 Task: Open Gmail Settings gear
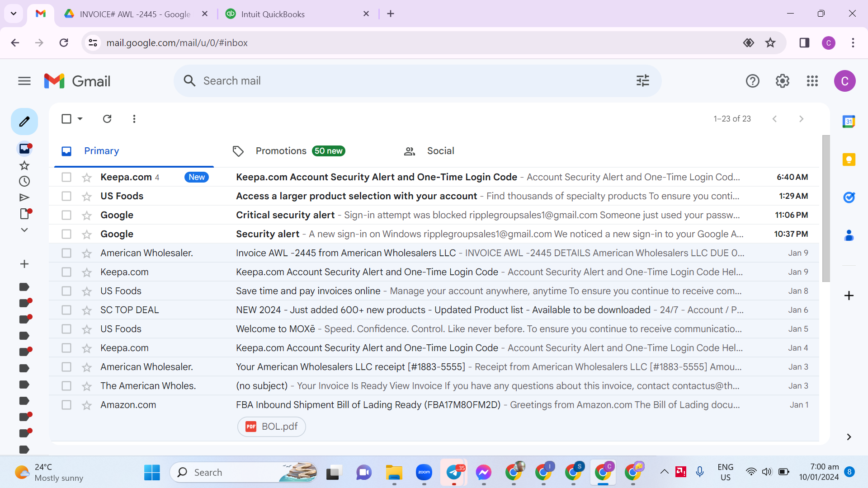[783, 81]
